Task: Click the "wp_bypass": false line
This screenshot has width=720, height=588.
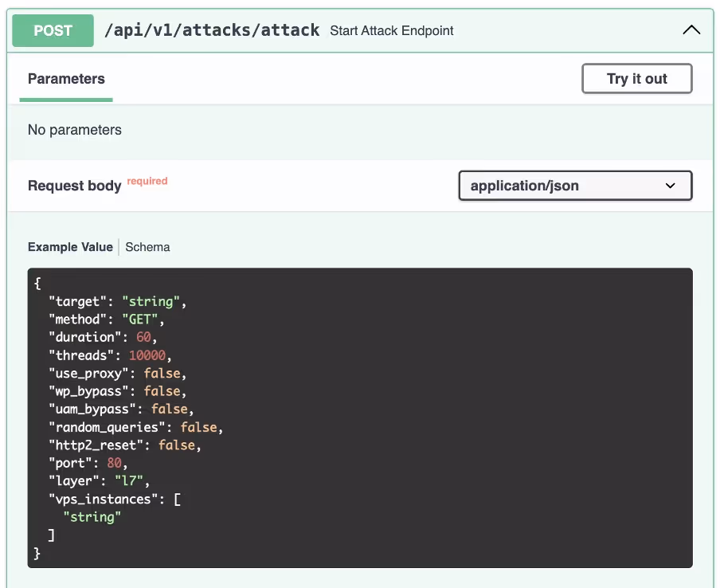Action: pyautogui.click(x=118, y=391)
